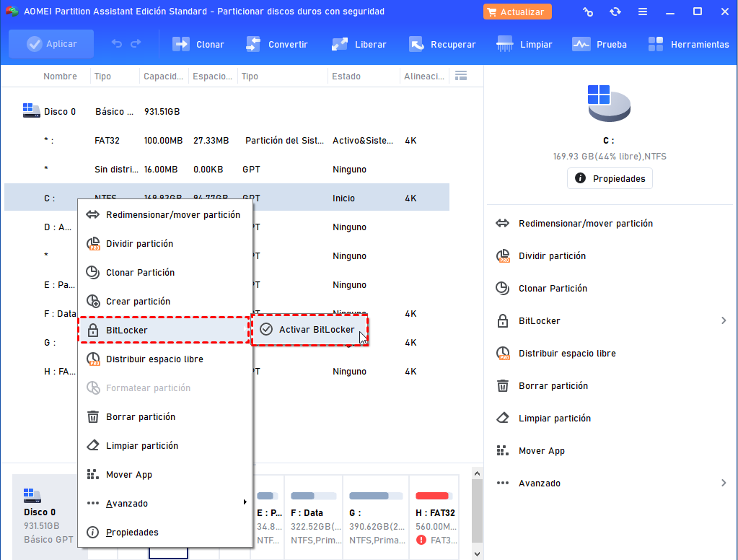Click Distribuir espacio libre in right panel
The image size is (738, 560).
tap(567, 353)
